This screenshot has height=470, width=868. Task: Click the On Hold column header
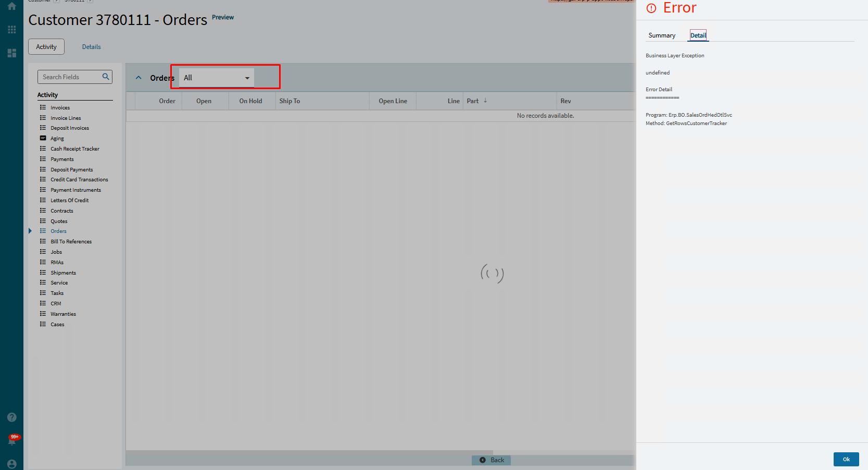click(x=252, y=101)
